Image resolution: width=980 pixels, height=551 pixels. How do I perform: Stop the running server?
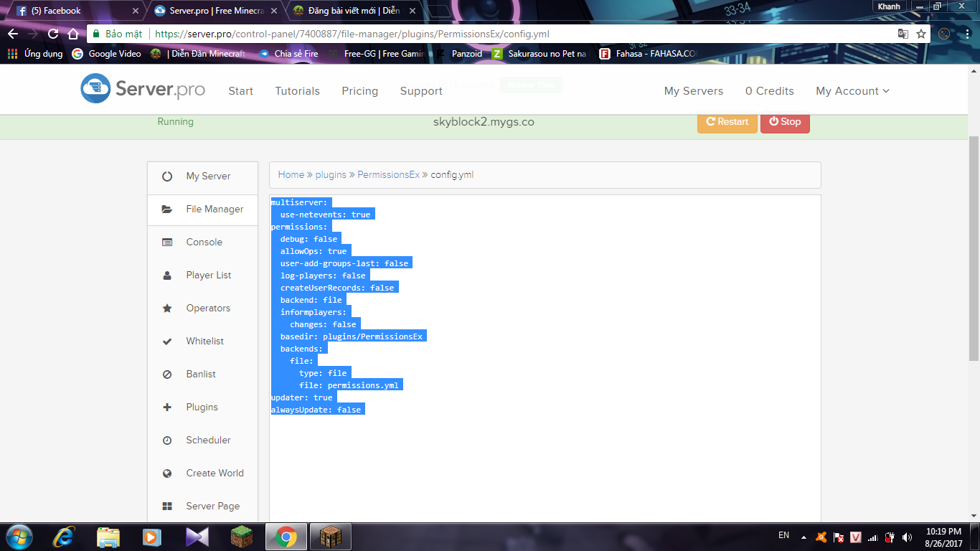pyautogui.click(x=785, y=122)
